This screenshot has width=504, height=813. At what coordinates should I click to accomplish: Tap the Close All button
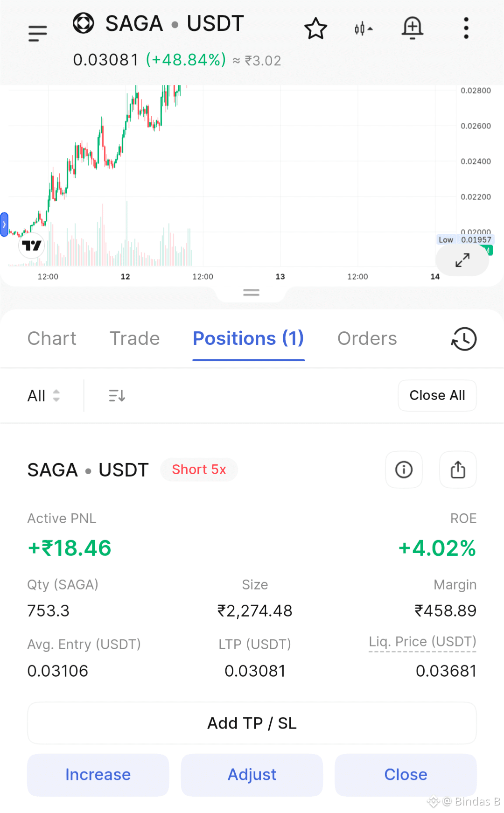[437, 395]
